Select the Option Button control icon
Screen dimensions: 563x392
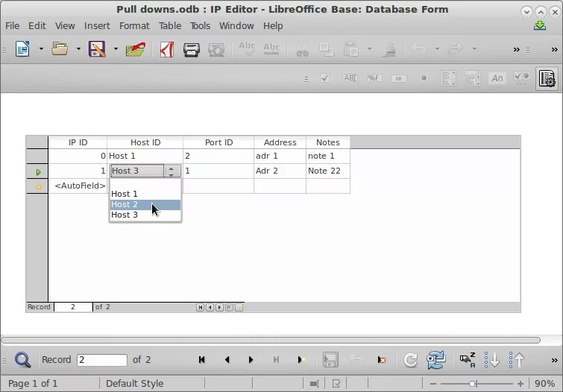pyautogui.click(x=424, y=78)
